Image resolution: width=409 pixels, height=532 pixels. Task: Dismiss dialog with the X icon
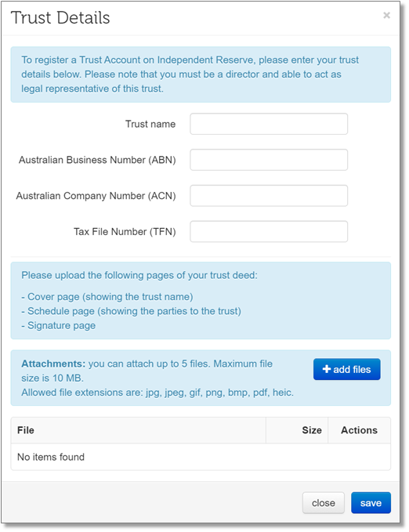click(386, 15)
